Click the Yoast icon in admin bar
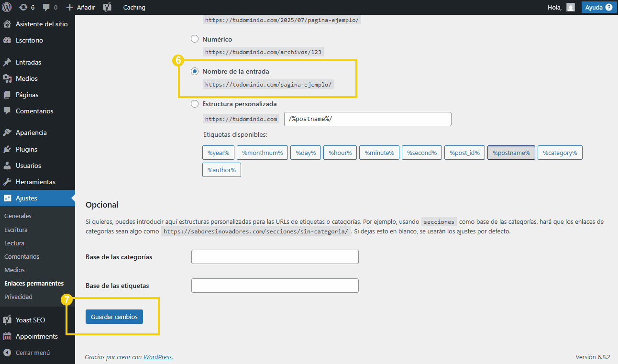This screenshot has height=364, width=618. coord(107,7)
